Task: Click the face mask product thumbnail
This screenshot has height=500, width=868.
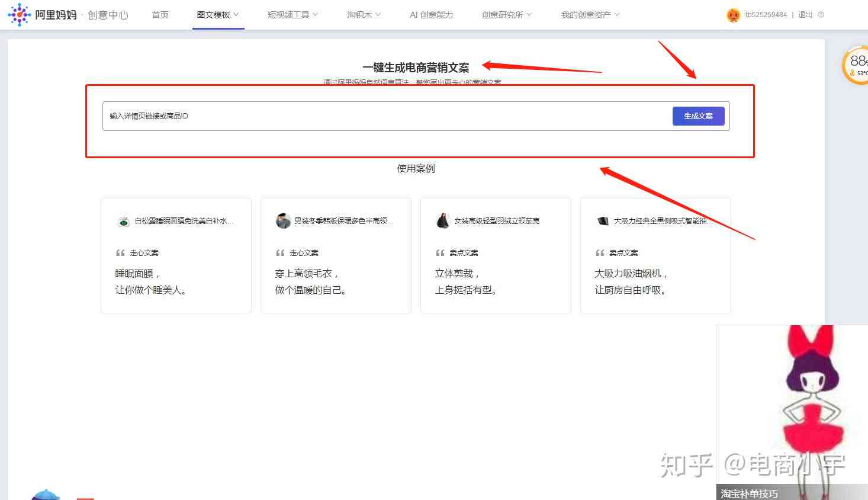Action: point(124,221)
